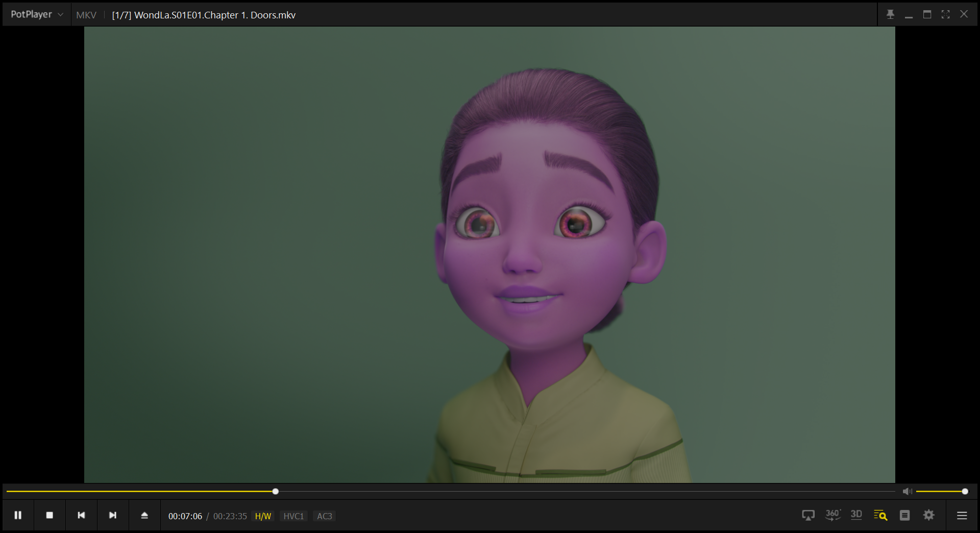The width and height of the screenshot is (980, 533).
Task: Show the chapter/bookmark list panel
Action: pos(904,515)
